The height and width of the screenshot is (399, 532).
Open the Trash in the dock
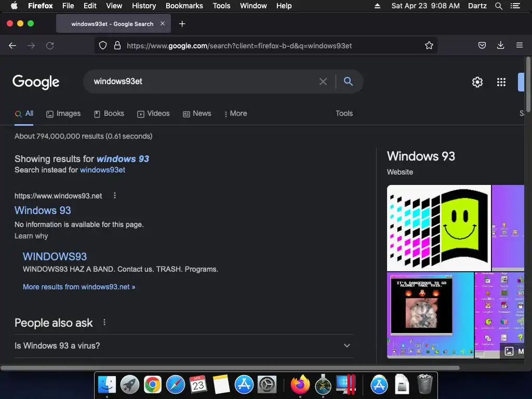(x=425, y=384)
